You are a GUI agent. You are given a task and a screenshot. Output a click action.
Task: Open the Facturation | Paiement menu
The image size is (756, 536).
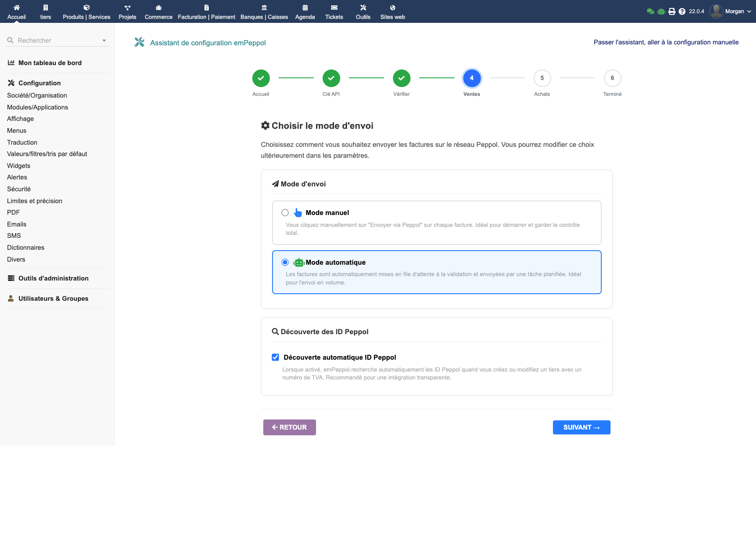pos(207,12)
